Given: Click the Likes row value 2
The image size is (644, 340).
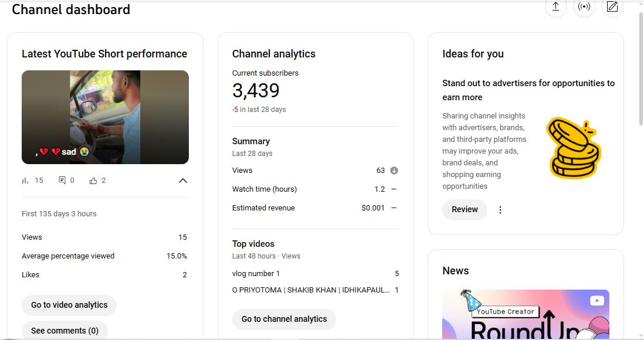Looking at the screenshot, I should point(184,275).
